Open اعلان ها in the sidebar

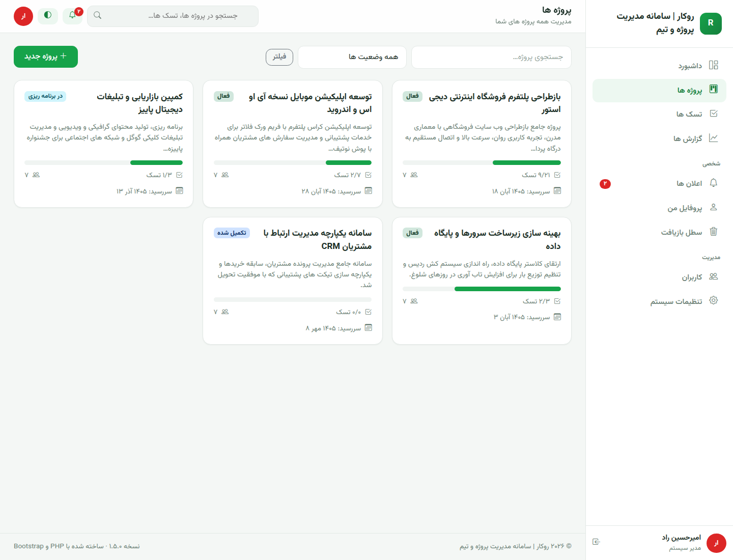(x=659, y=183)
